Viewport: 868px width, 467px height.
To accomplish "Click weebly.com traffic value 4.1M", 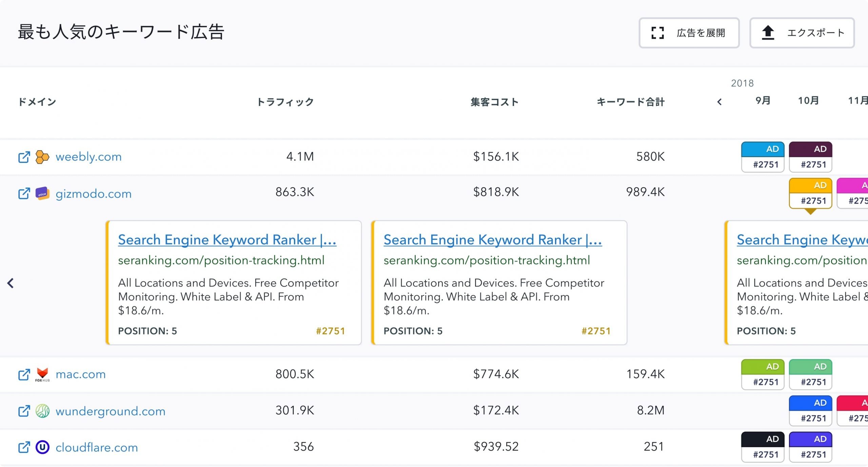I will tap(300, 157).
